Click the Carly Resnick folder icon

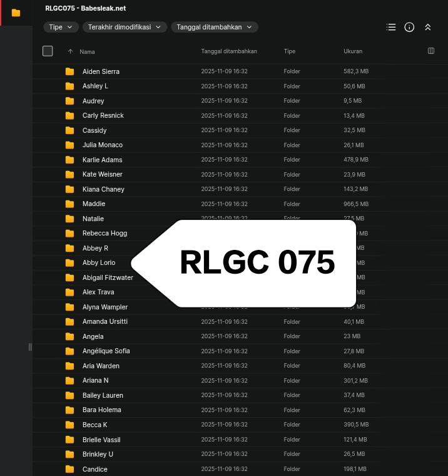(69, 116)
